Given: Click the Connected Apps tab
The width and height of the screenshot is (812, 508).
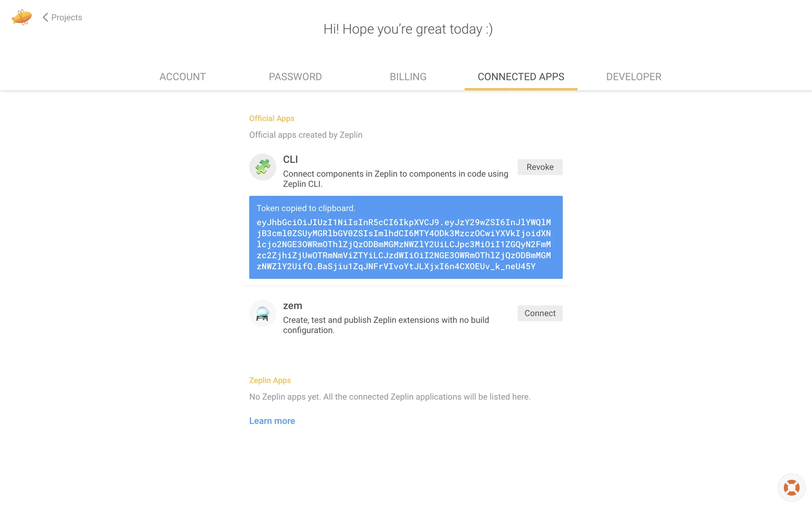Looking at the screenshot, I should [521, 77].
